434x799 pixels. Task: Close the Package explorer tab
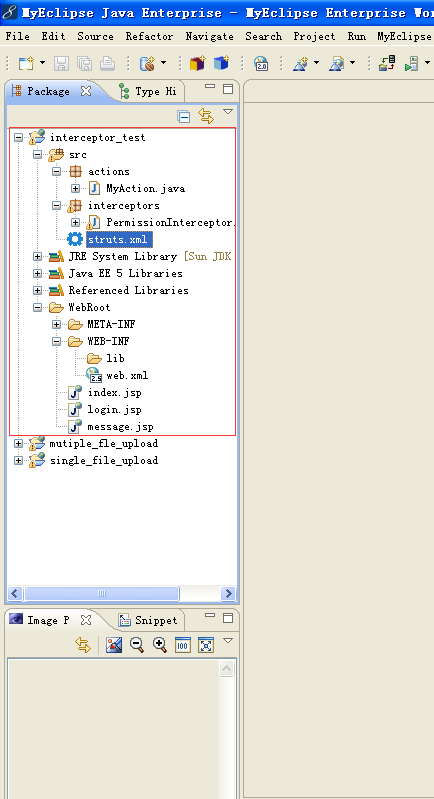pos(86,91)
